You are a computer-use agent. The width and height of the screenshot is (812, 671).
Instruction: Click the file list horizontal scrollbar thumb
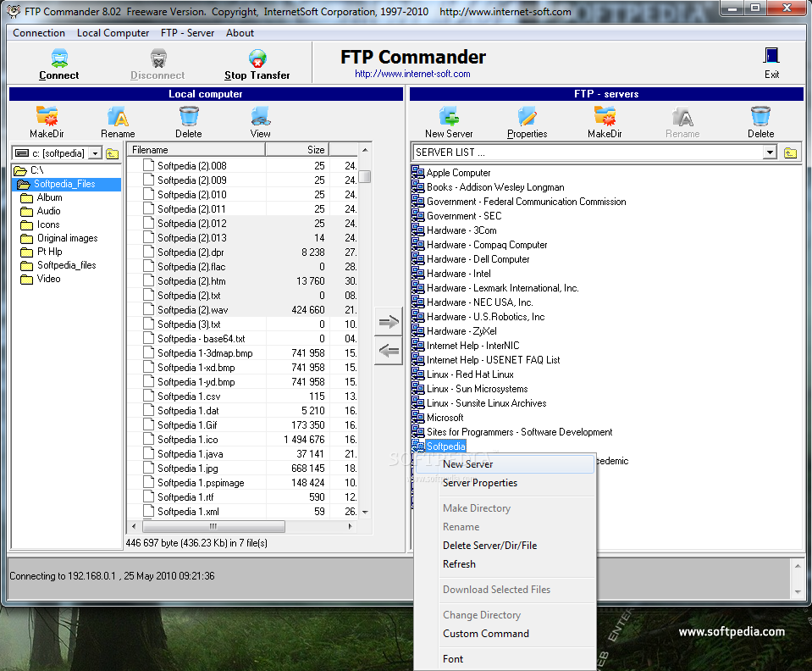213,526
